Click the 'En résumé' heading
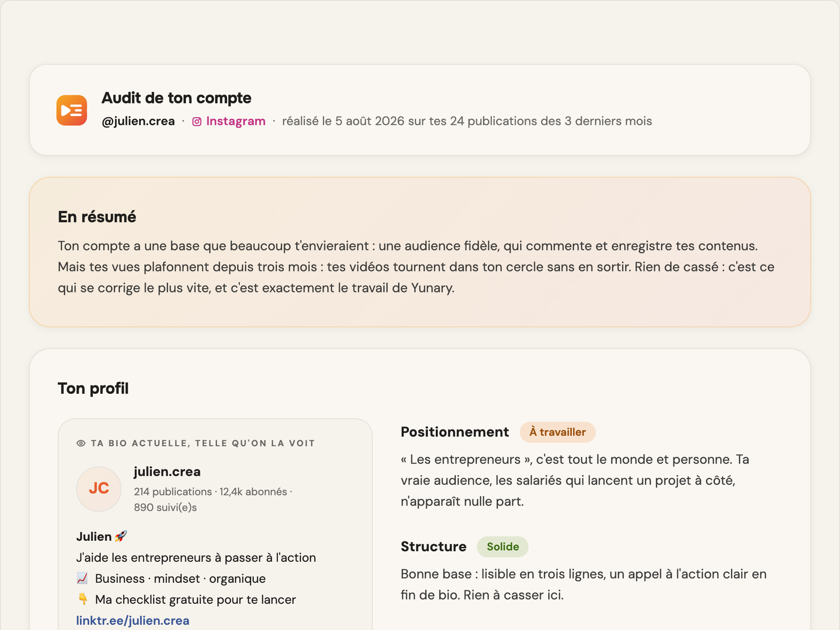 [x=97, y=217]
